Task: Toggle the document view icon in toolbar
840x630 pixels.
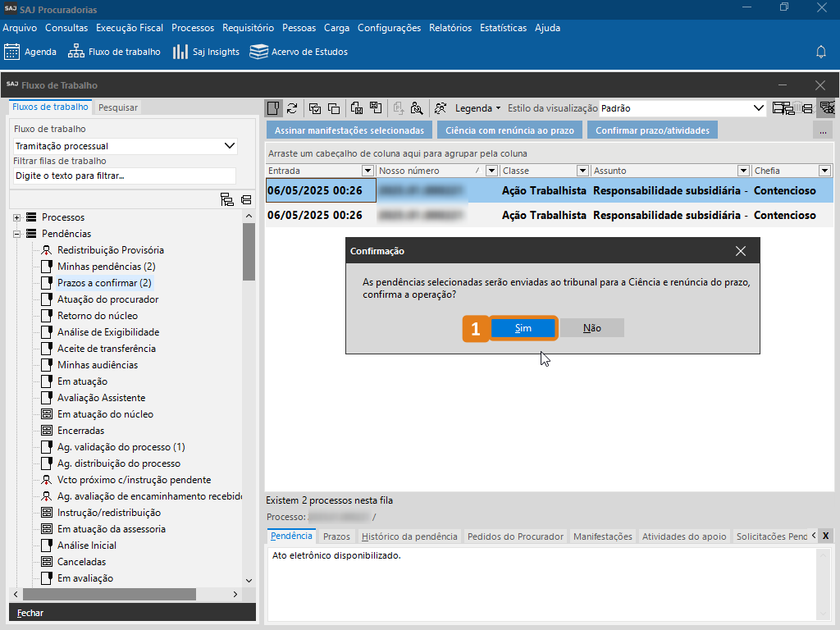Action: click(273, 108)
